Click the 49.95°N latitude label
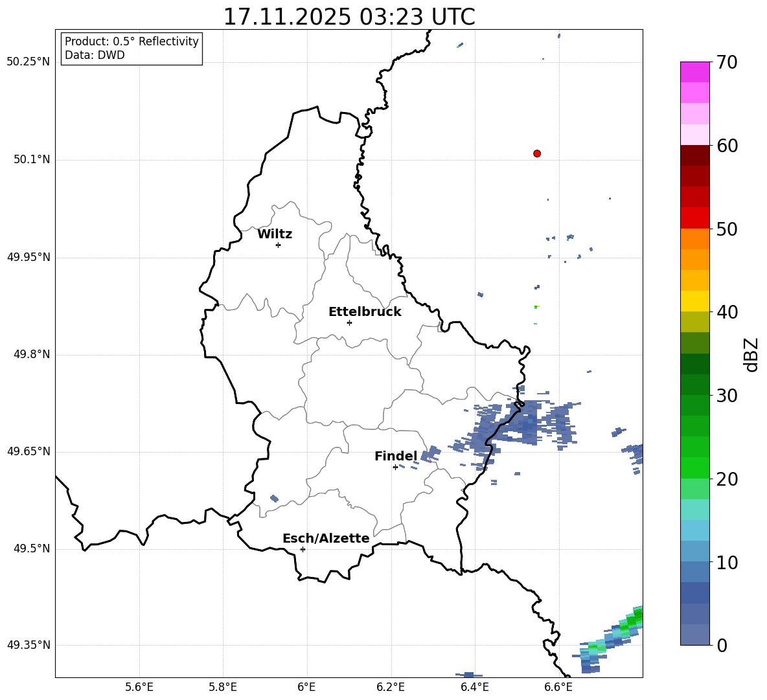 pos(29,257)
